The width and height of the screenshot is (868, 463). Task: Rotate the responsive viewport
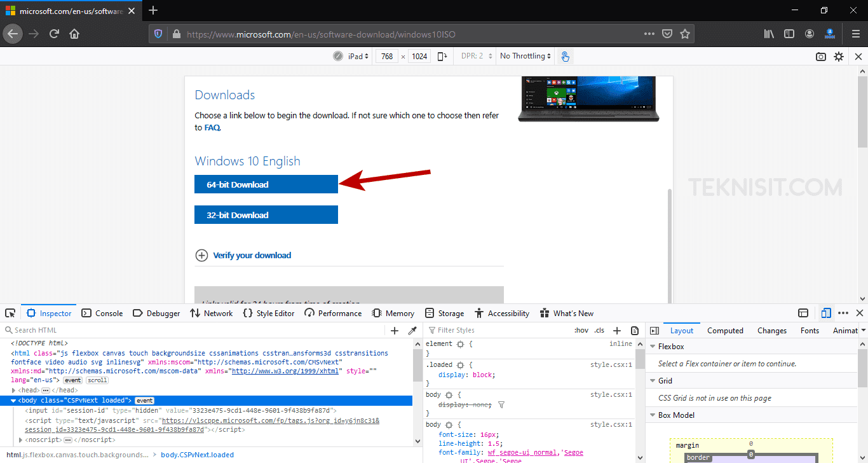coord(442,57)
